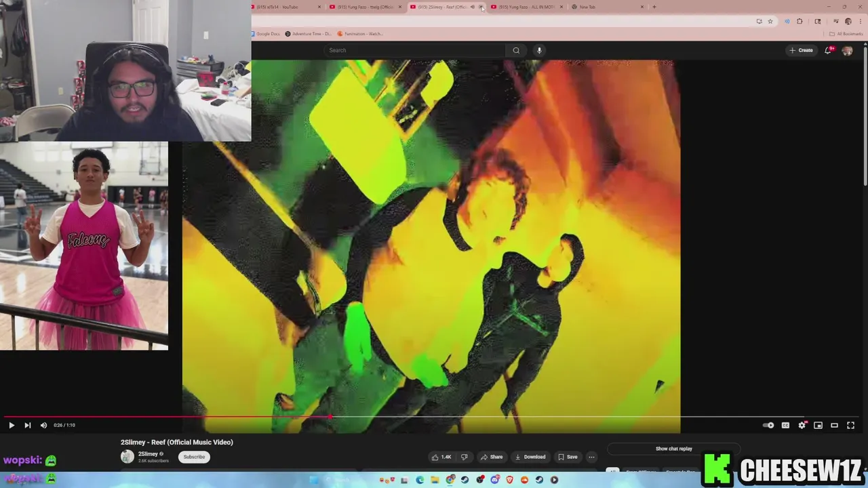Open the YouTube account avatar menu
This screenshot has width=868, height=488.
point(847,50)
